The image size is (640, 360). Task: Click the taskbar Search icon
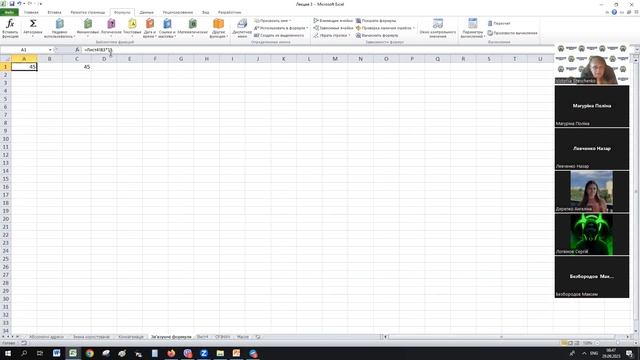[24, 353]
